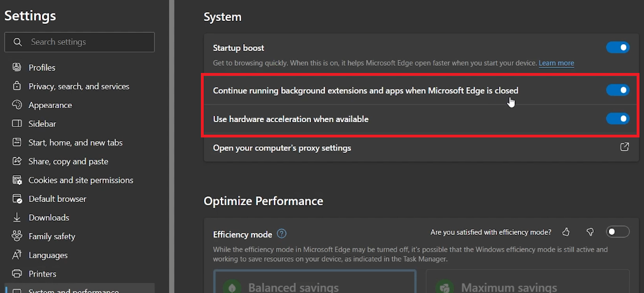Open your computer's proxy settings
Image resolution: width=644 pixels, height=293 pixels.
click(x=282, y=148)
